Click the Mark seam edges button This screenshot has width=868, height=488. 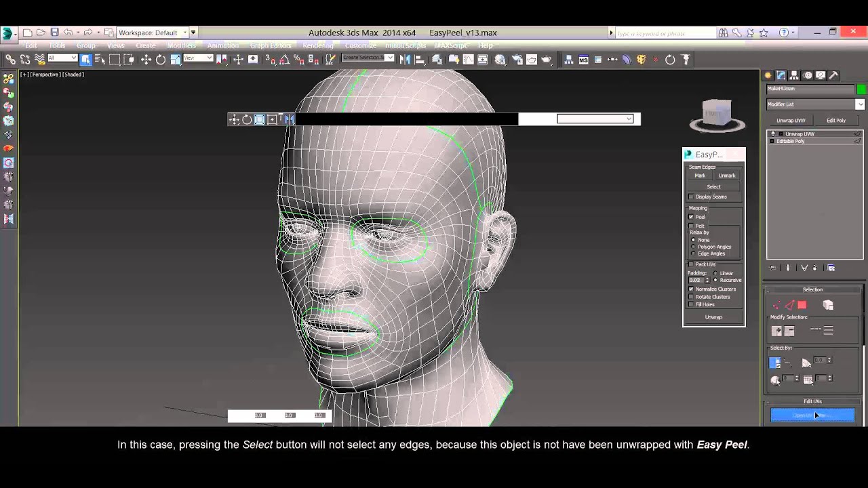pos(700,176)
